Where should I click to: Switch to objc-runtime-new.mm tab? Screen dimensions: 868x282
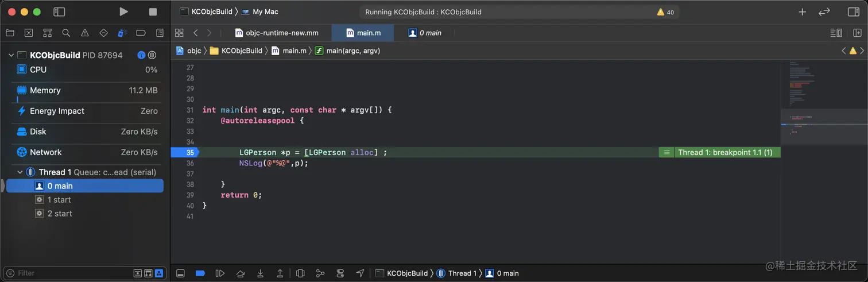tap(277, 33)
